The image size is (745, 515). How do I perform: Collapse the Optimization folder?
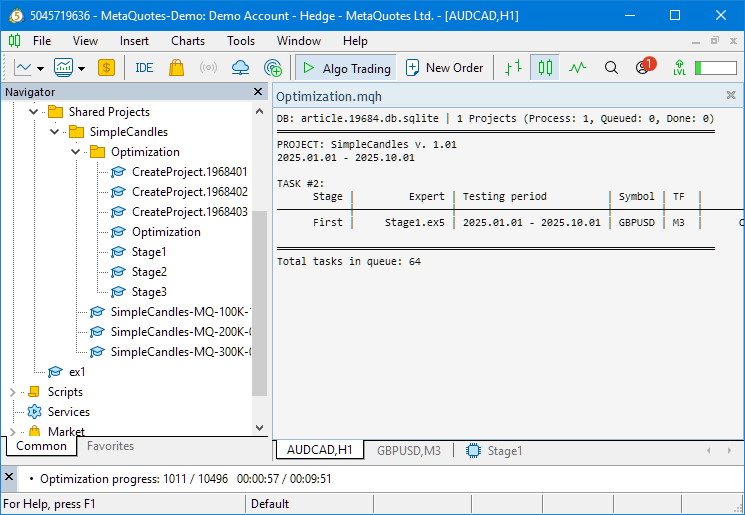(75, 152)
